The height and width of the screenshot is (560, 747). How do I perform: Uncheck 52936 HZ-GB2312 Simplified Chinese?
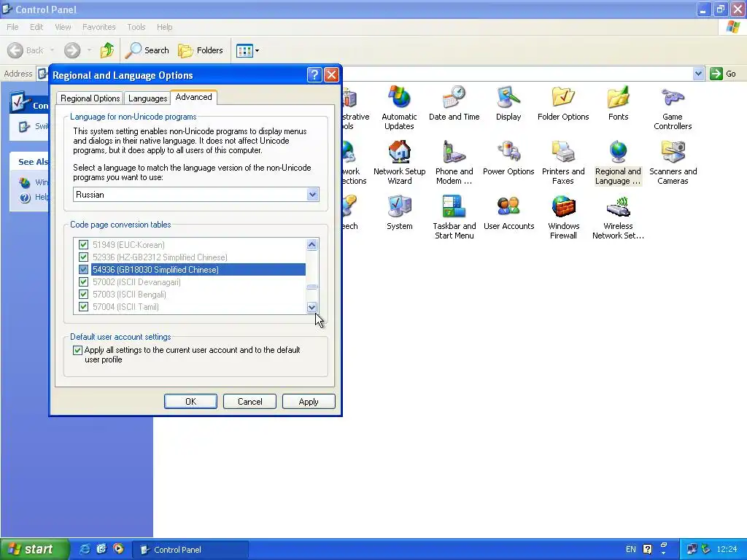[83, 257]
